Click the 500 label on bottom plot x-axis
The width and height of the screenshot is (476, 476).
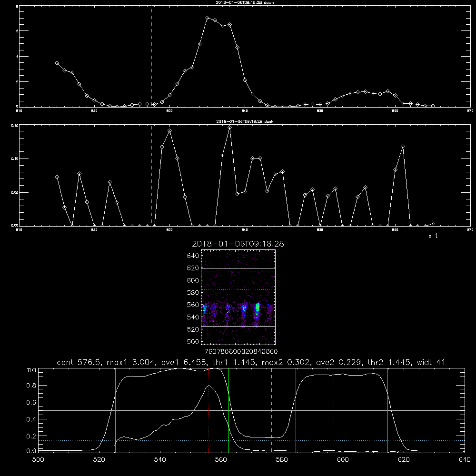pyautogui.click(x=38, y=459)
